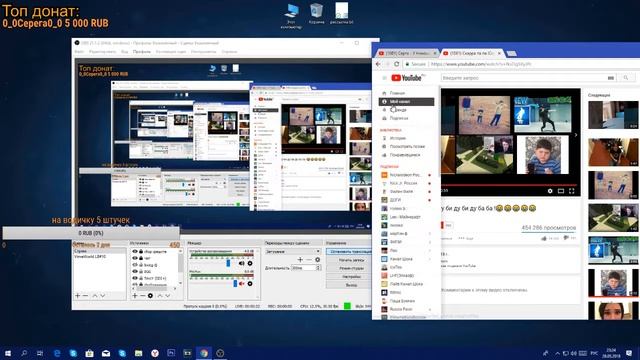The width and height of the screenshot is (640, 360).
Task: Add a new scene in OBS Scenes panel
Action: click(78, 296)
